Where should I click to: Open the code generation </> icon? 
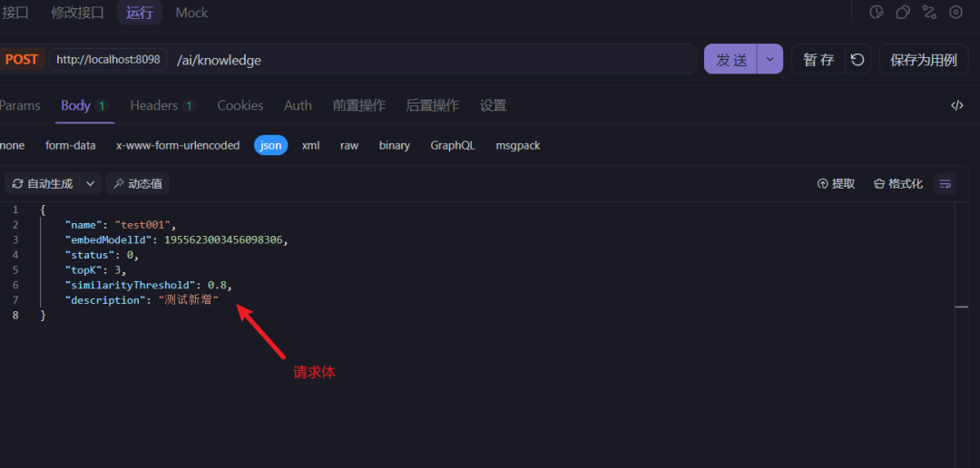coord(957,105)
